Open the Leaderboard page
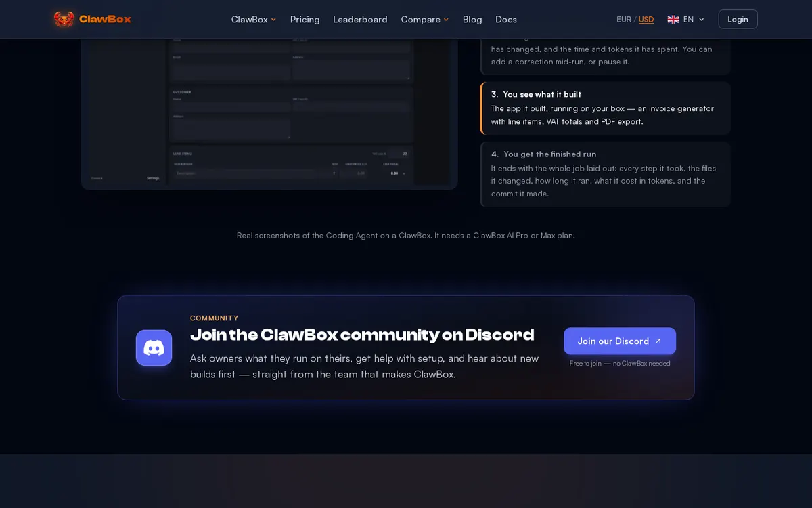This screenshot has height=508, width=812. pos(360,19)
